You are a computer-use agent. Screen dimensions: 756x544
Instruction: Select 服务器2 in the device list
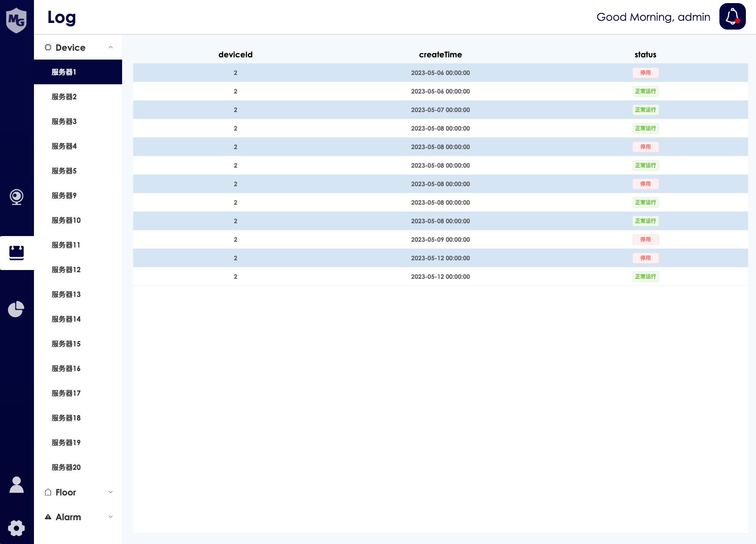[64, 97]
